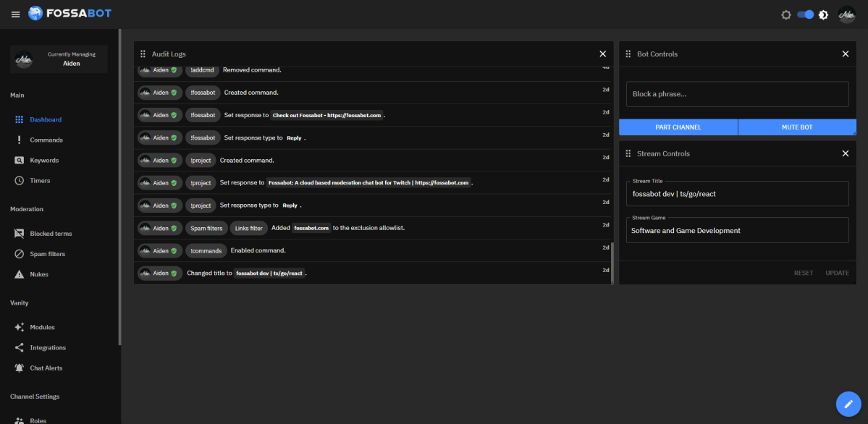Click the dark mode moon toggle

tap(824, 13)
